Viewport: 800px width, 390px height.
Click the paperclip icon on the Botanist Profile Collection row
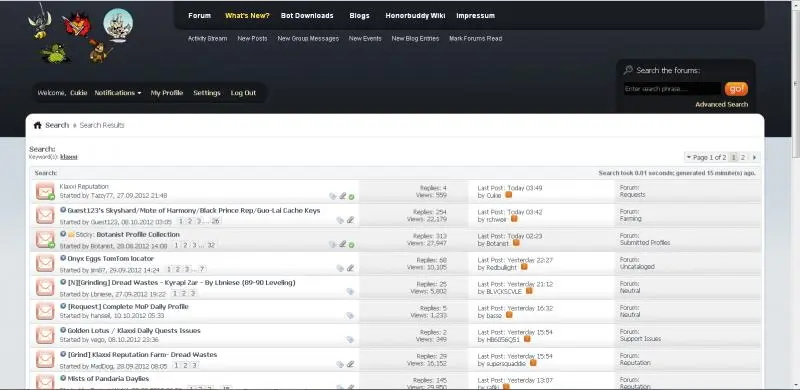coord(343,244)
